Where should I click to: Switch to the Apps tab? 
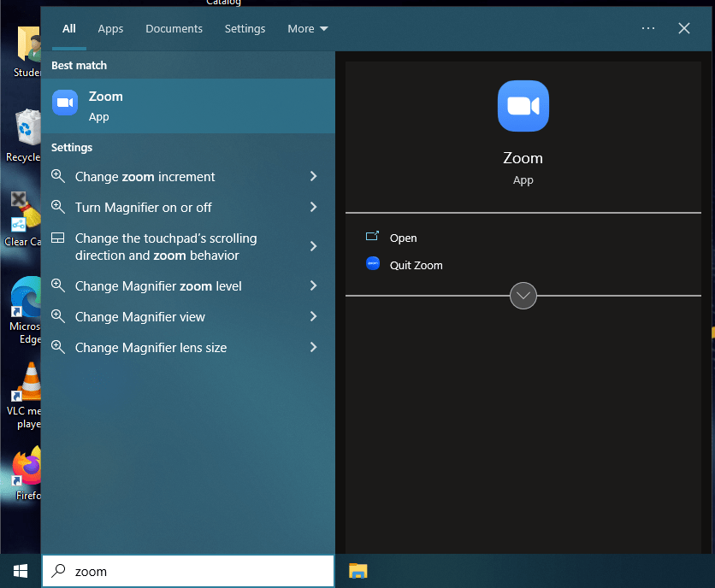point(110,28)
